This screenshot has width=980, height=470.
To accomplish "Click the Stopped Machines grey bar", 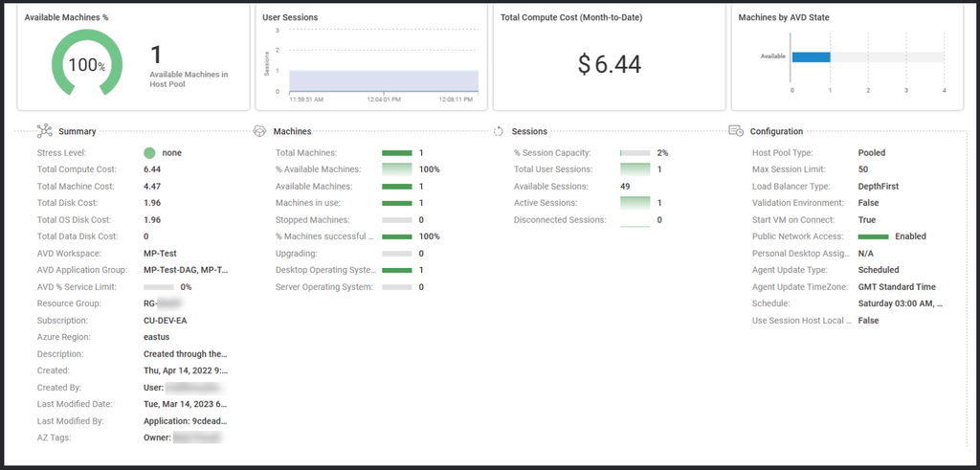I will pos(397,220).
